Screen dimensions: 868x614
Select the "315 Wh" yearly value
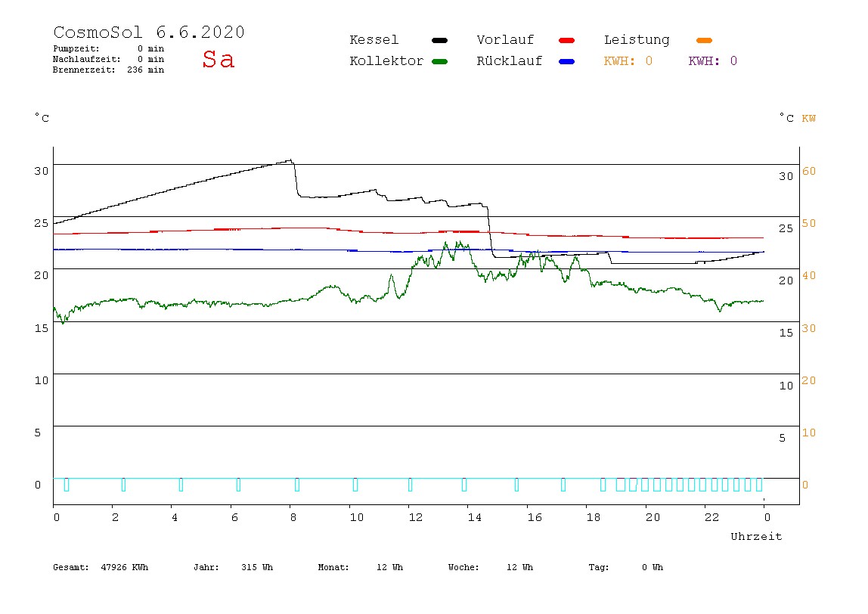point(257,567)
